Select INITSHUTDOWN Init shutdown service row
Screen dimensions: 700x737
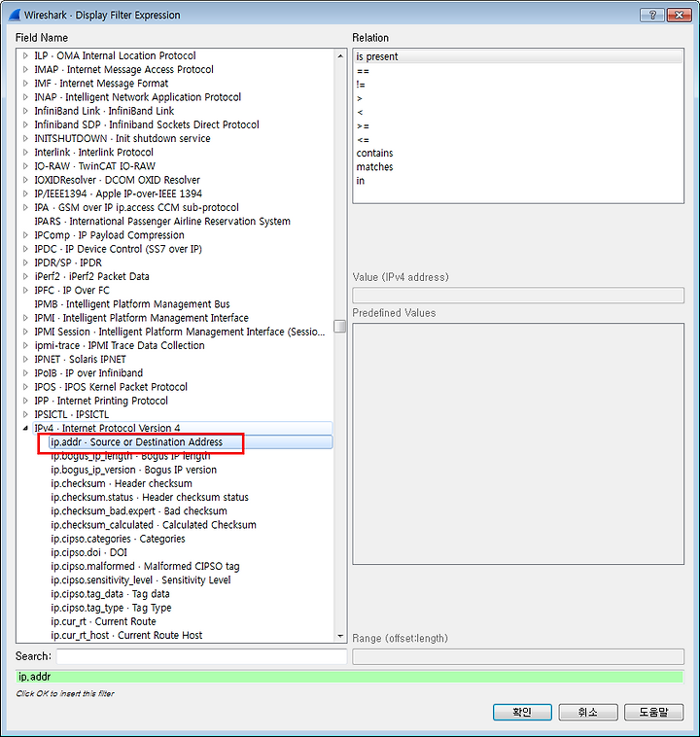(122, 139)
